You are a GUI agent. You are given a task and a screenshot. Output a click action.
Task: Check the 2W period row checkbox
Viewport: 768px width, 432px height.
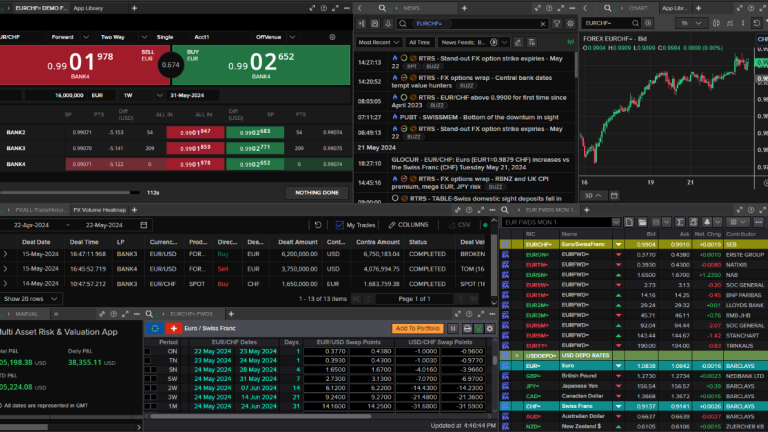click(x=147, y=388)
